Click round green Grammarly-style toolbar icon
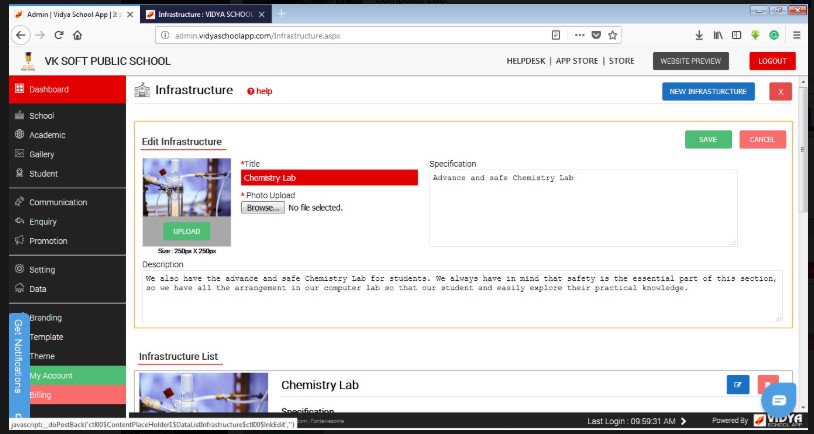 [774, 35]
